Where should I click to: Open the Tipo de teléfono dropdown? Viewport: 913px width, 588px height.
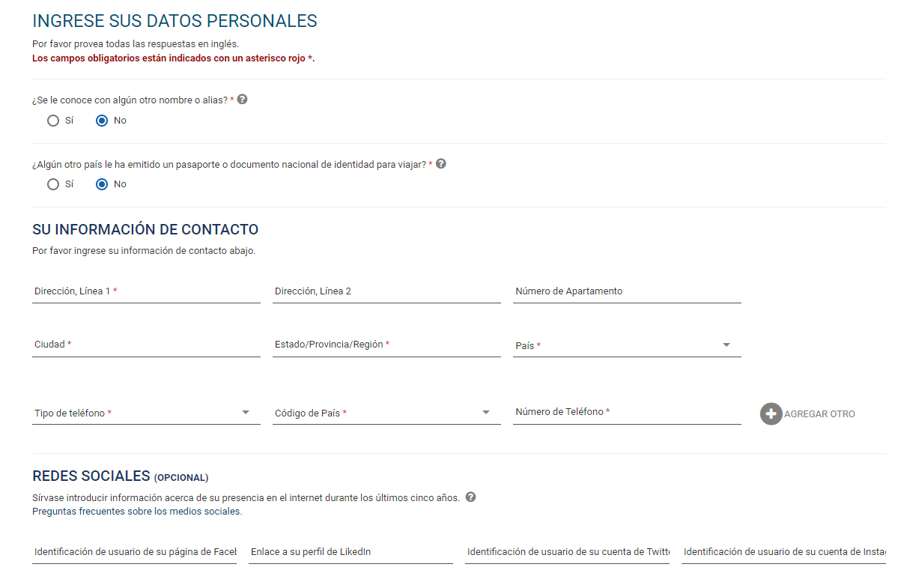tap(146, 413)
